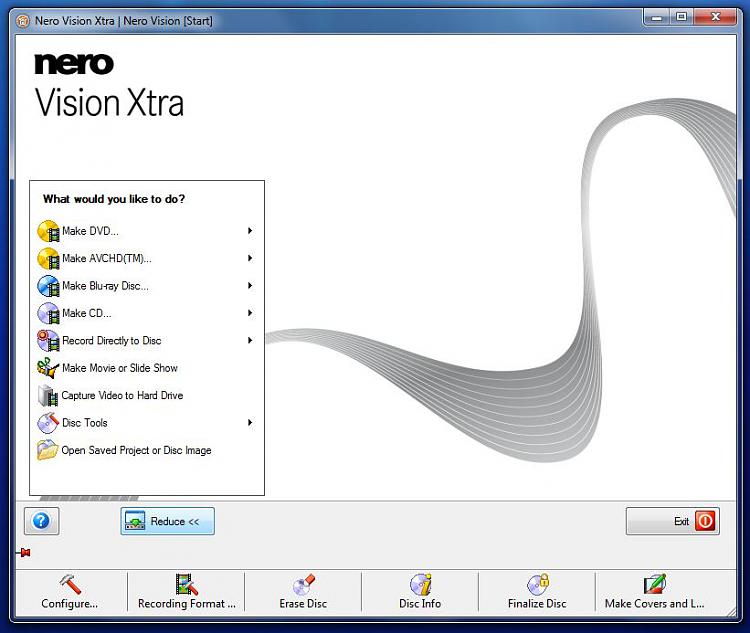Maximize the Nero Vision window
Screen dimensions: 750x633
(681, 18)
